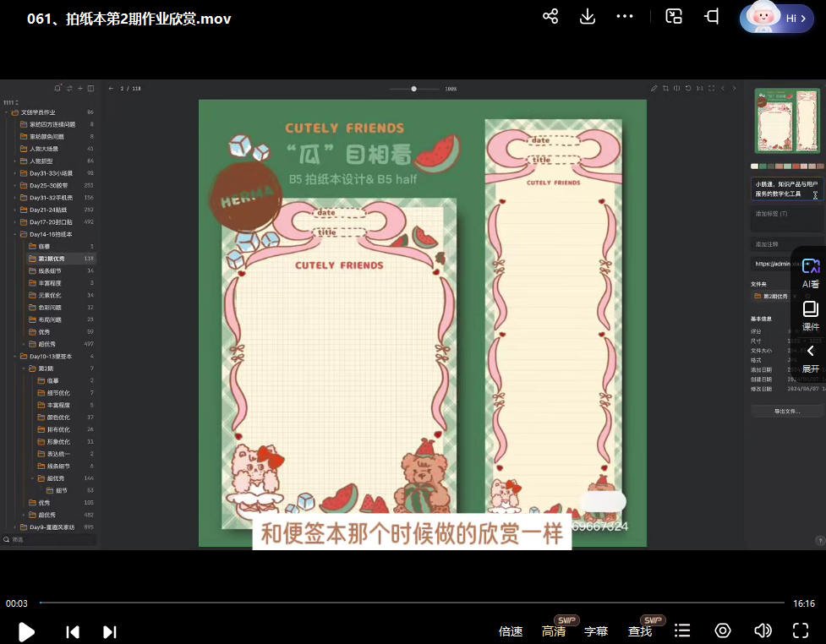Expand the side panel with 展开
Image resolution: width=826 pixels, height=644 pixels.
[810, 358]
